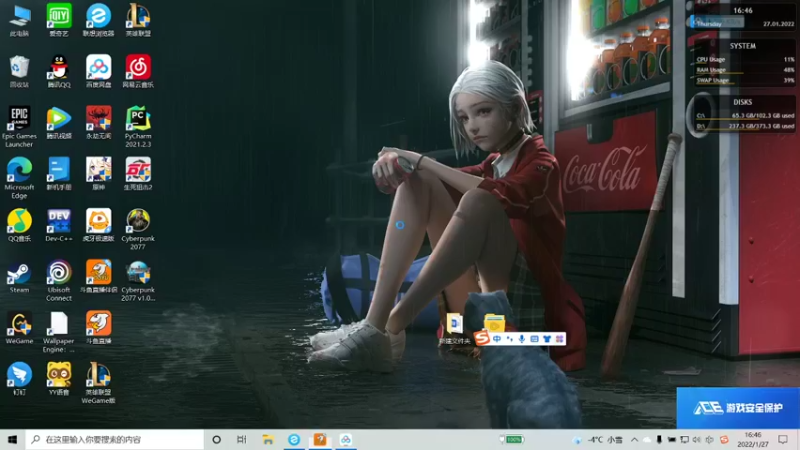Open File Explorer from taskbar
This screenshot has width=800, height=450.
(x=268, y=439)
